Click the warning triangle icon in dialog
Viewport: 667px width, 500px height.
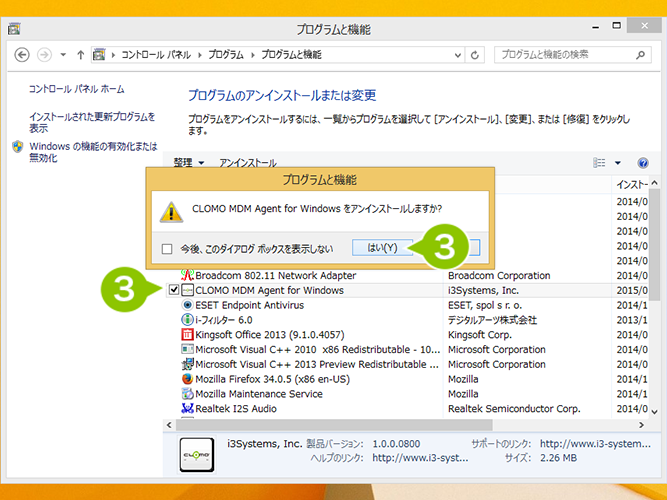point(171,212)
